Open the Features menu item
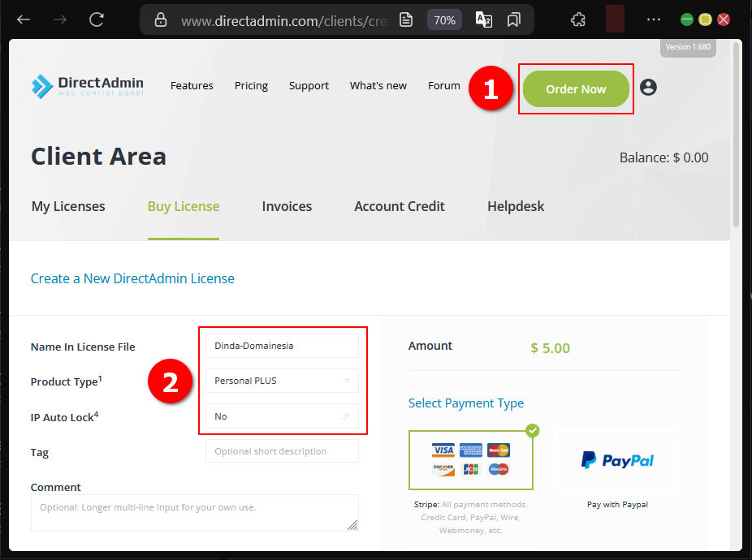The image size is (752, 560). 192,86
